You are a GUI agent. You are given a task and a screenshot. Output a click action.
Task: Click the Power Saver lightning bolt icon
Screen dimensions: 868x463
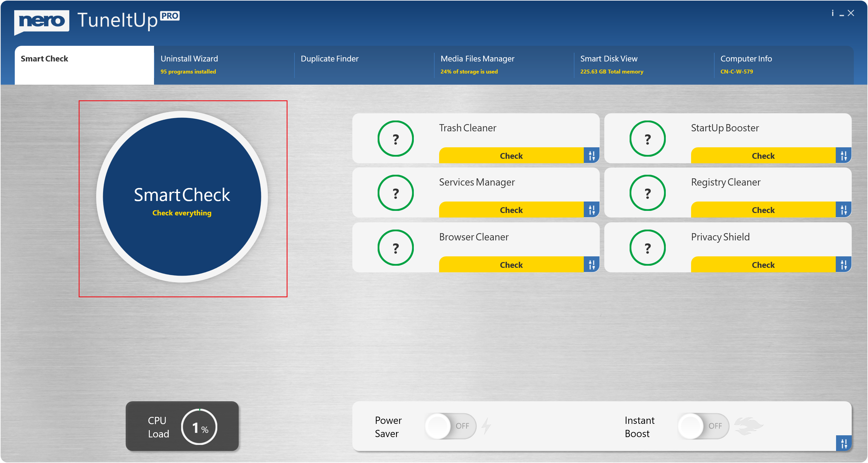coord(486,426)
